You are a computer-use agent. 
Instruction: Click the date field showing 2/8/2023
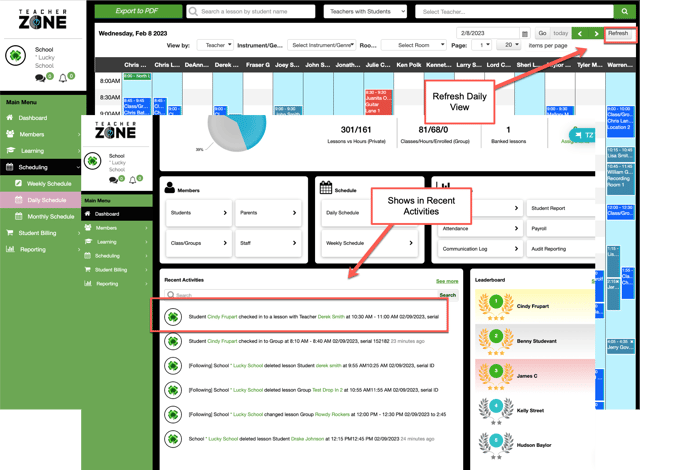click(x=488, y=33)
